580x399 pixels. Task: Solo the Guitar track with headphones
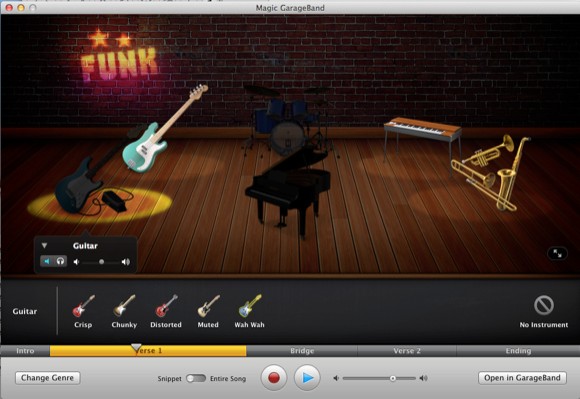[60, 261]
